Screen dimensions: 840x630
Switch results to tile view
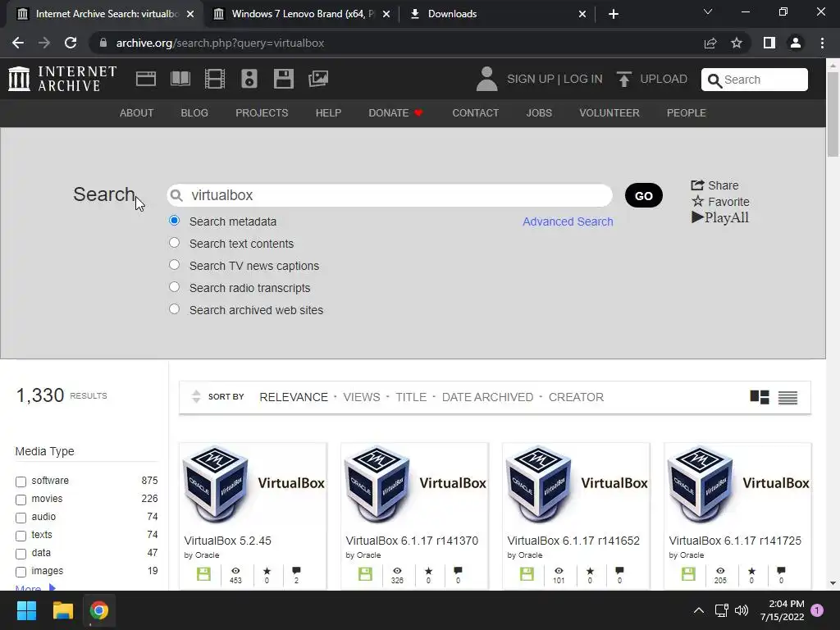click(x=759, y=397)
